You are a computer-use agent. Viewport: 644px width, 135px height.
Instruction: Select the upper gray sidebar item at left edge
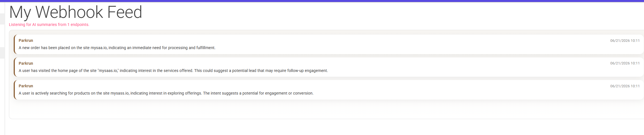click(2, 19)
